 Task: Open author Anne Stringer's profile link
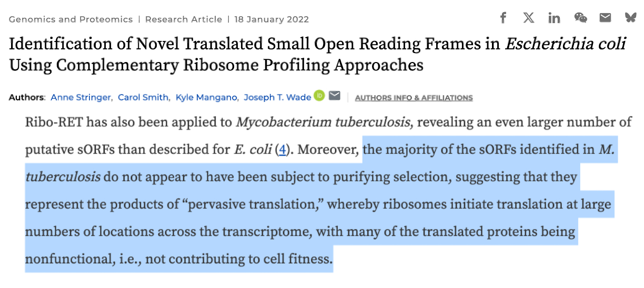tap(80, 97)
